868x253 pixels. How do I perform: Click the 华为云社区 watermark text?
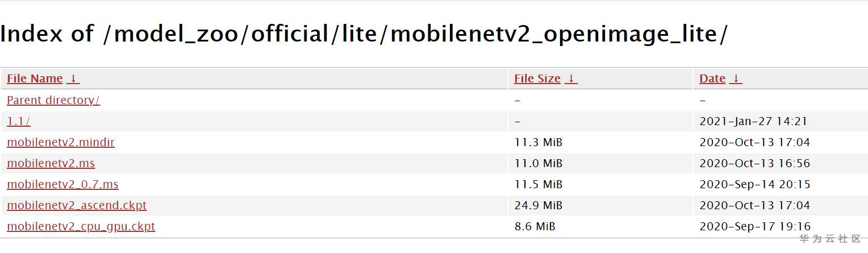(830, 238)
